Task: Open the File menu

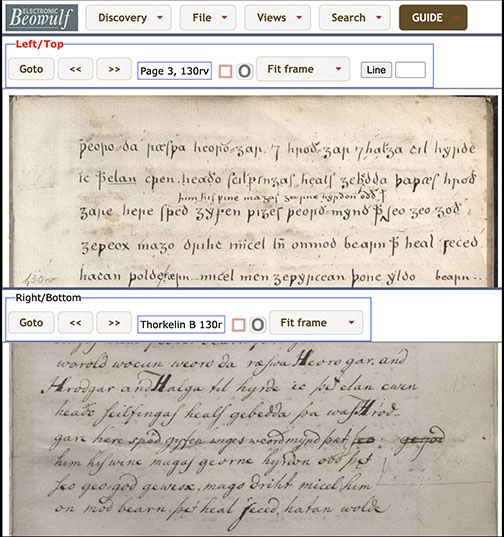Action: 208,18
